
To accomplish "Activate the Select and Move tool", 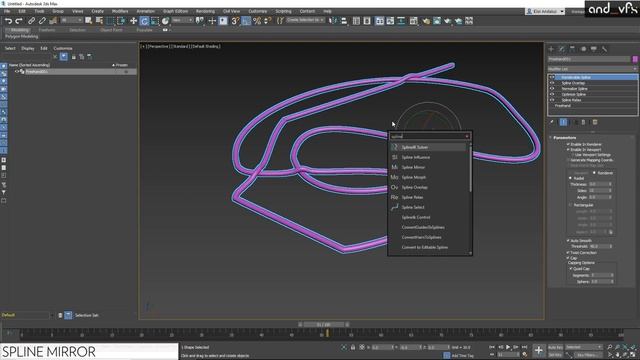I will 133,21.
